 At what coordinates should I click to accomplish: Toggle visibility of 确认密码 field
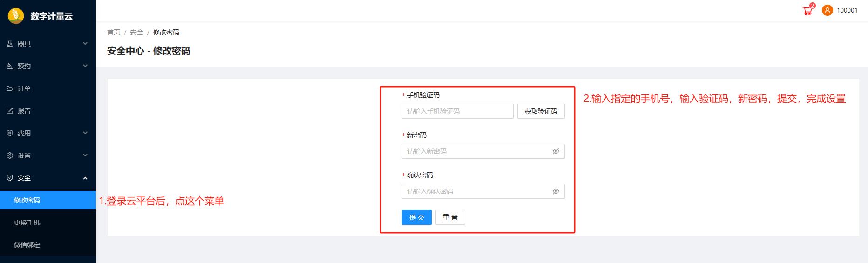pos(556,191)
